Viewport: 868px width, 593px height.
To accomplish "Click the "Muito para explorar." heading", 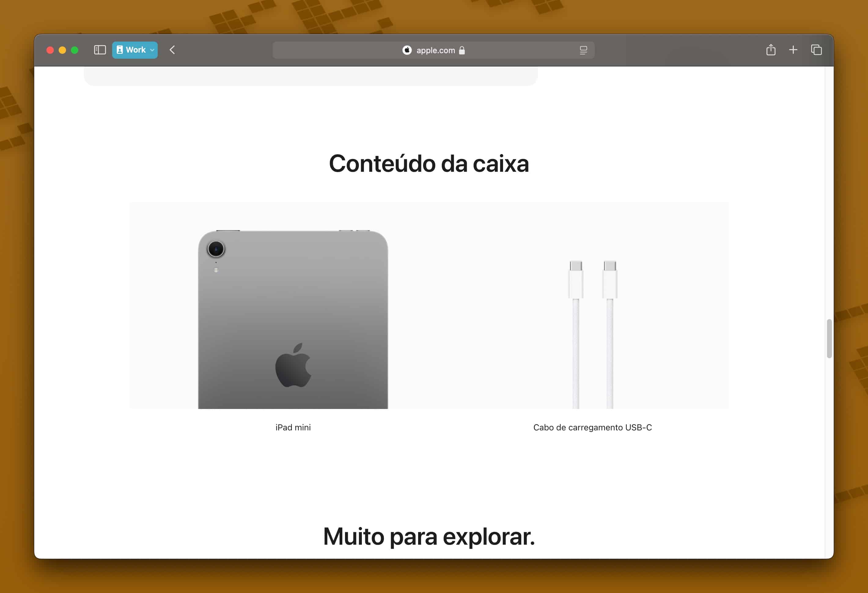I will point(429,537).
